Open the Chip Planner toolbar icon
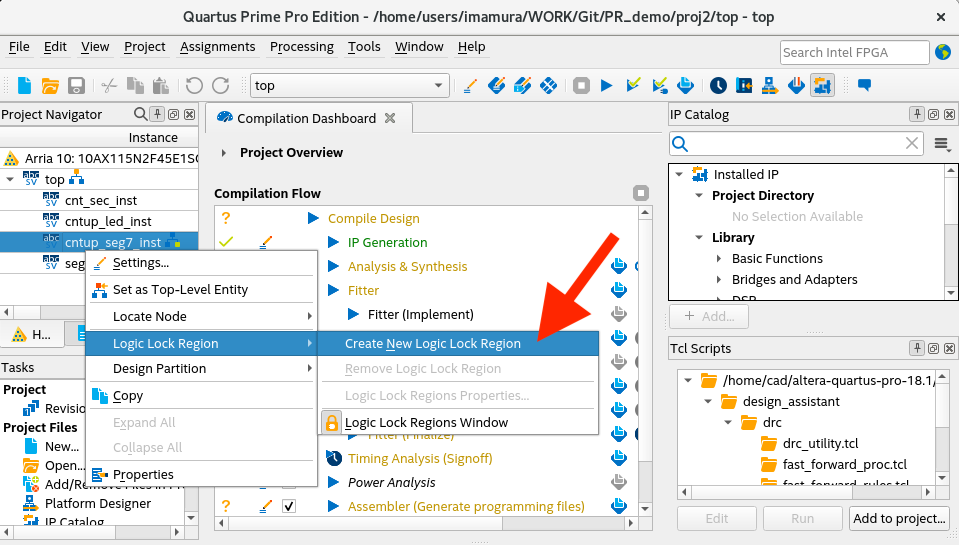Image resolution: width=959 pixels, height=545 pixels. pyautogui.click(x=548, y=85)
